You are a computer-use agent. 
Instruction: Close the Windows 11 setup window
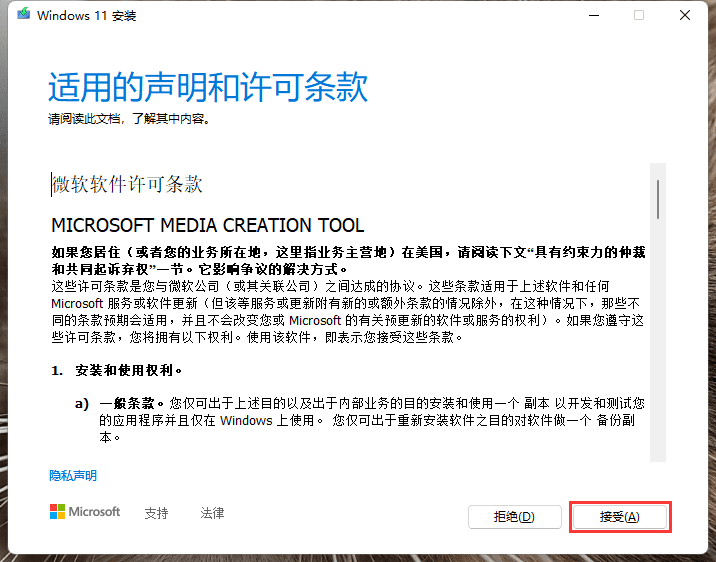point(684,16)
